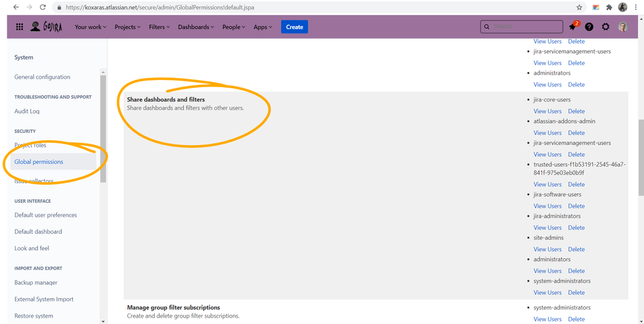Open General configuration in sidebar
The height and width of the screenshot is (324, 644).
click(x=43, y=77)
